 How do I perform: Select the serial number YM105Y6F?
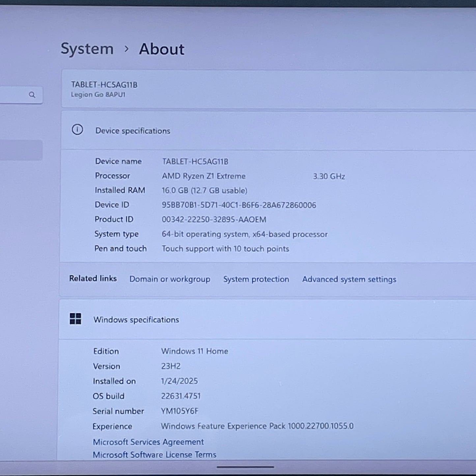click(x=180, y=411)
